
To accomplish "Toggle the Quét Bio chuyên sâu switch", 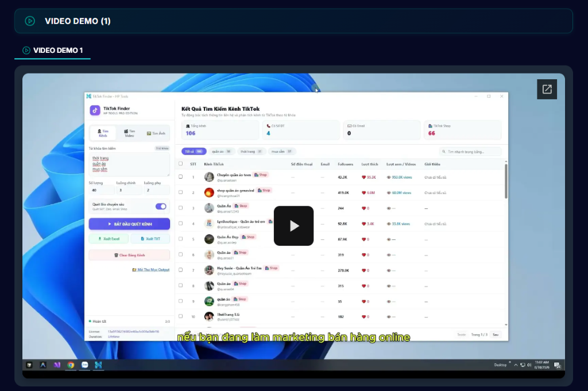I will [x=161, y=206].
